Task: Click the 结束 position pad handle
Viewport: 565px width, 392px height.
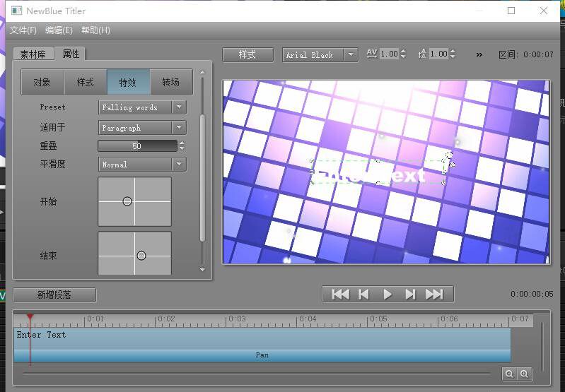Action: [141, 256]
